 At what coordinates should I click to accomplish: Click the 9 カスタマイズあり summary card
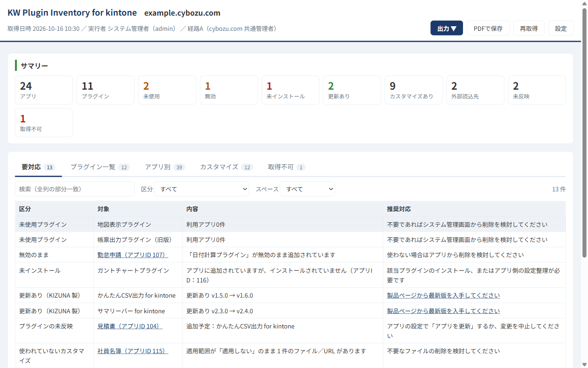(x=413, y=90)
